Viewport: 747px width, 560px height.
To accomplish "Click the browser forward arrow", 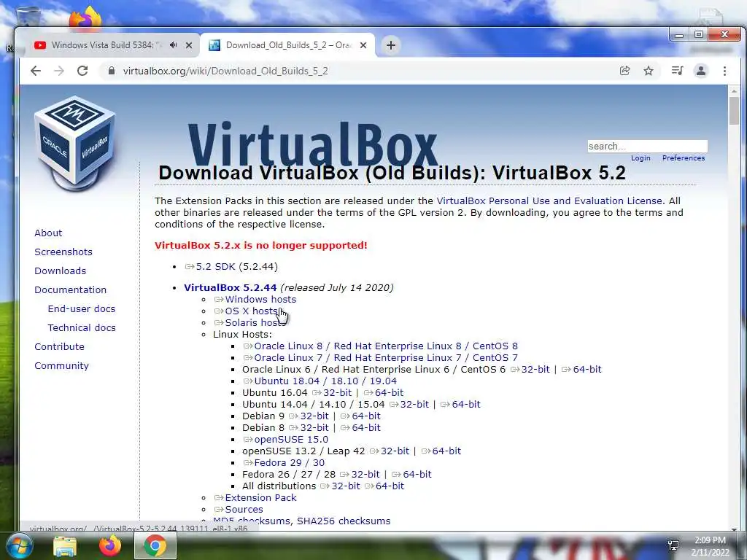I will [x=59, y=71].
